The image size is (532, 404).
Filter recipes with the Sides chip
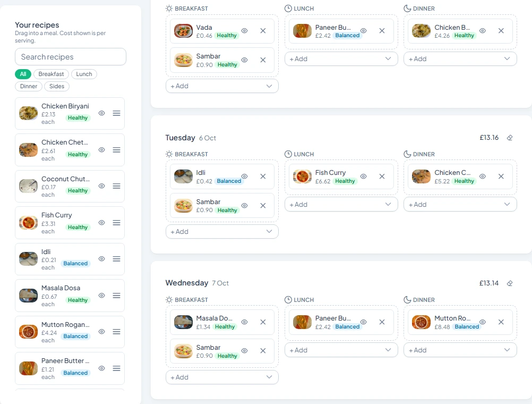(57, 86)
